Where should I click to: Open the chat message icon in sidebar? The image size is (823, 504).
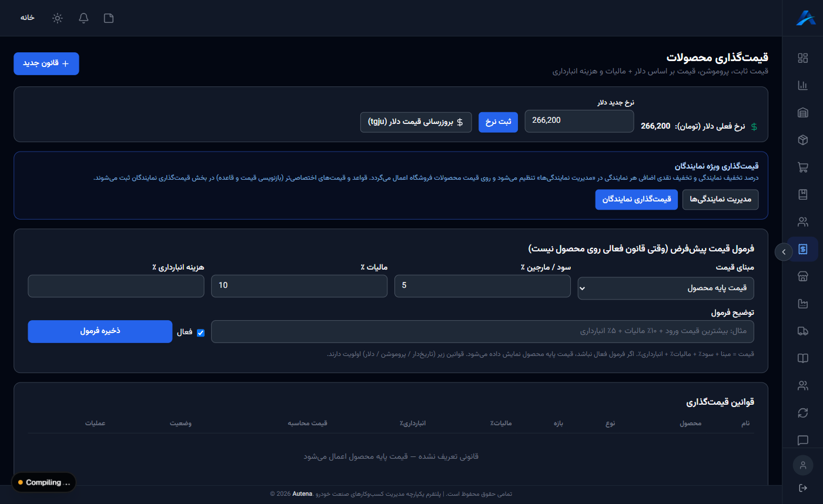(802, 440)
